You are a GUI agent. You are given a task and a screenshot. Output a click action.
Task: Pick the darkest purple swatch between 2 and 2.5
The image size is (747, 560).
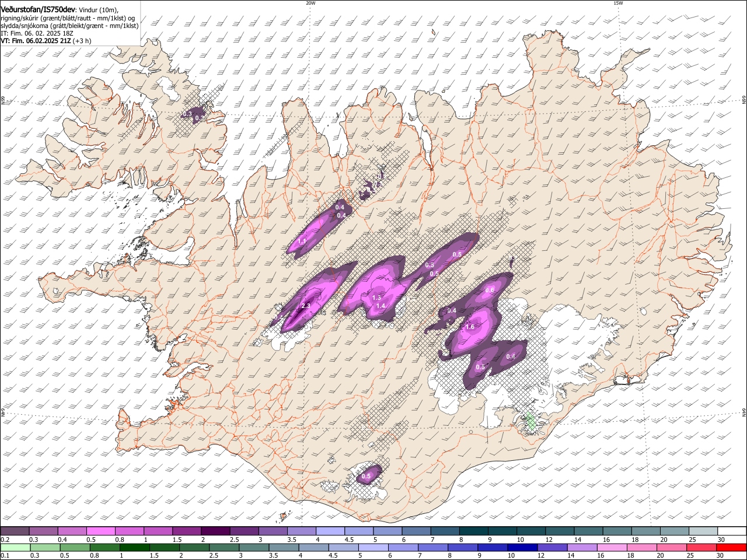[215, 531]
